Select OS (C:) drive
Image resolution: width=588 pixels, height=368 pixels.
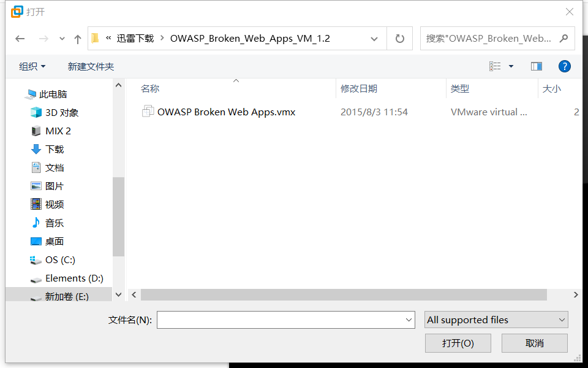coord(60,260)
